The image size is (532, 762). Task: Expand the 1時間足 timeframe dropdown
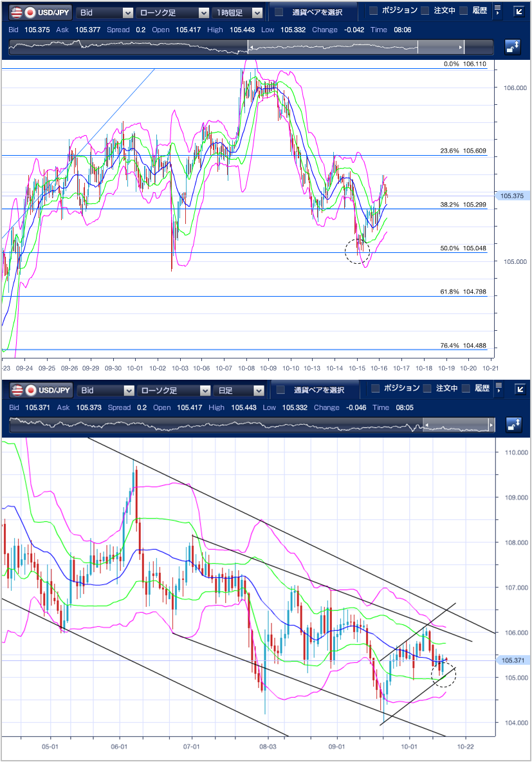pyautogui.click(x=239, y=12)
